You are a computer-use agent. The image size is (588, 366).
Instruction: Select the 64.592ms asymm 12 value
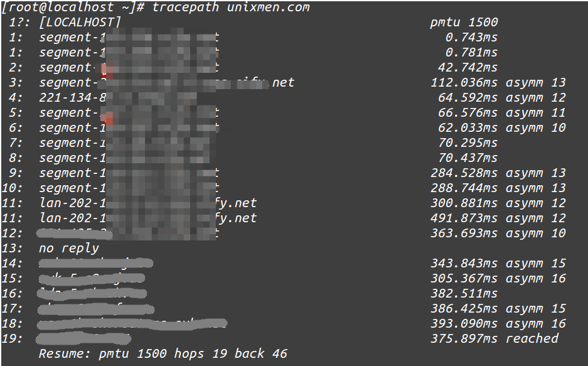point(502,97)
